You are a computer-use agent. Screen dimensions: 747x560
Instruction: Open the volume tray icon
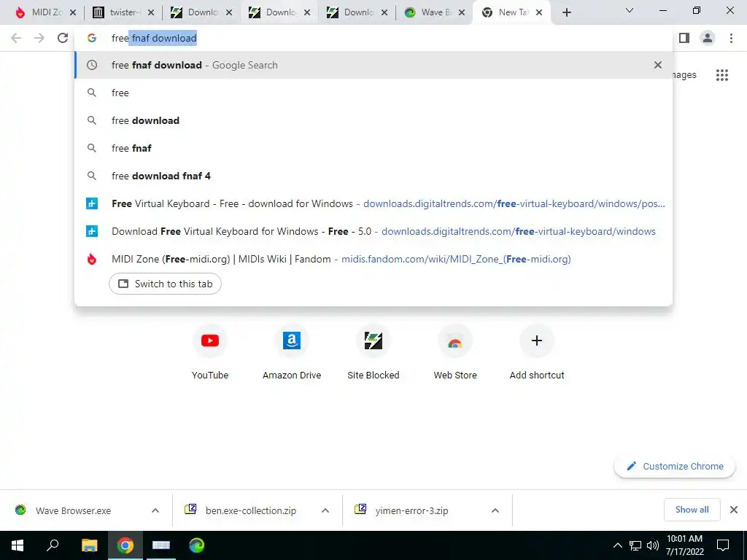pos(653,545)
